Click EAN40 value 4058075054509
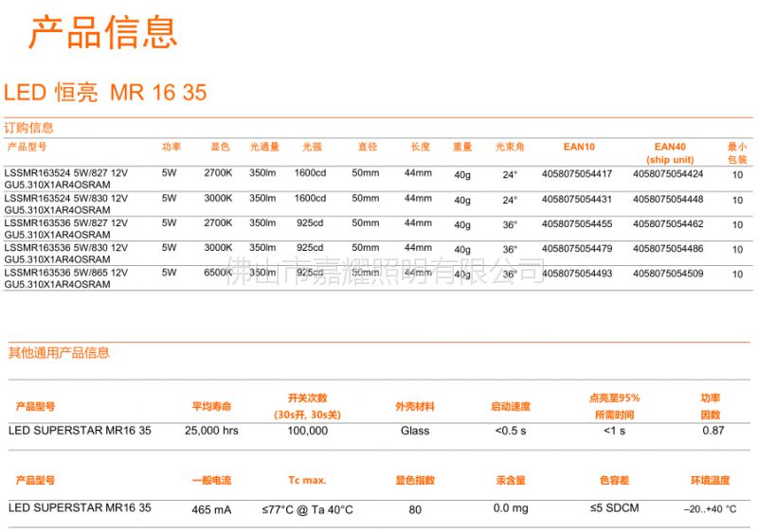Viewport: 758px width, 532px height. 668,274
